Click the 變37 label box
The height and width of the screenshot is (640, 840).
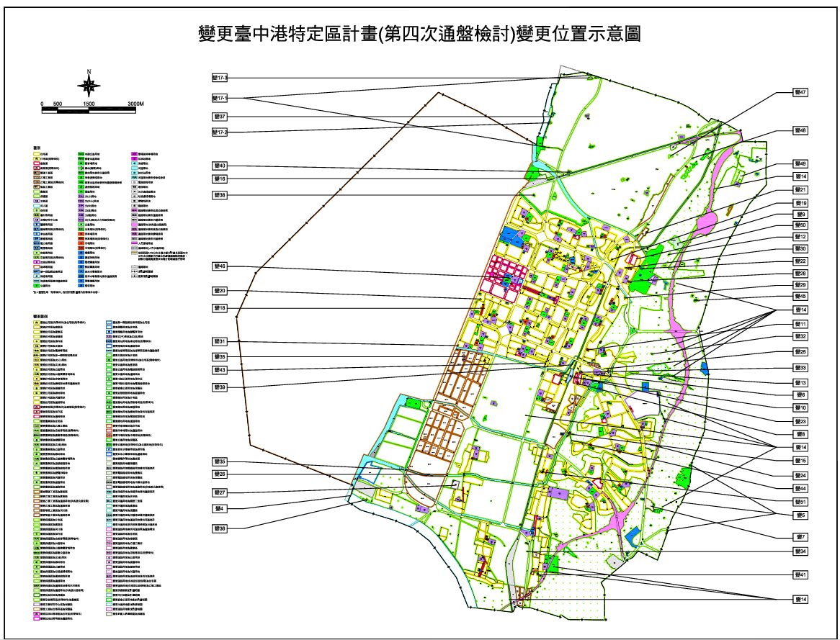tap(220, 117)
